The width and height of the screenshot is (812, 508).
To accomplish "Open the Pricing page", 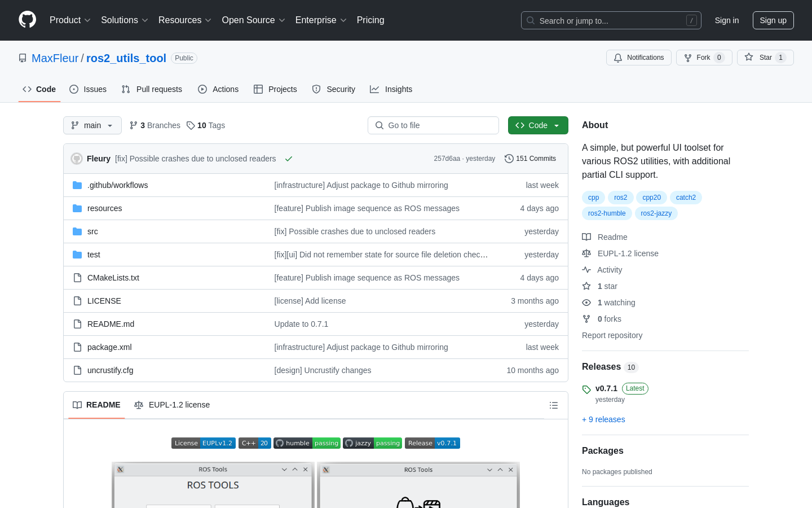I will point(370,20).
